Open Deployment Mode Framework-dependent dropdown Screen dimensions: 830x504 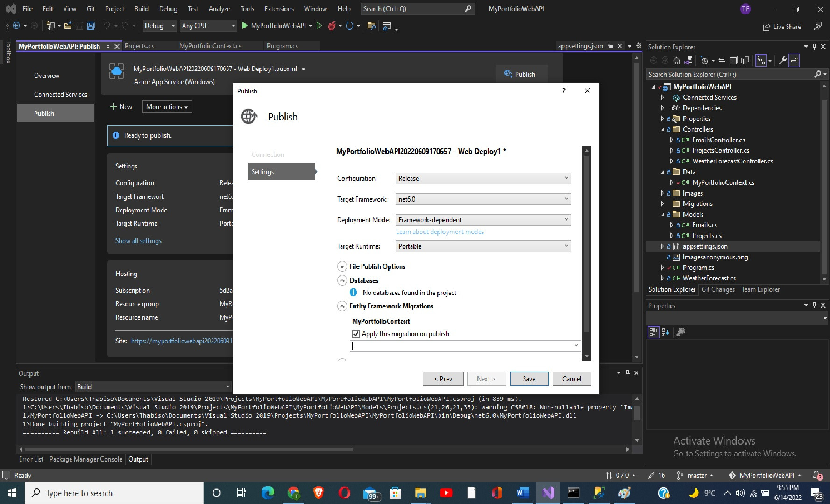483,220
